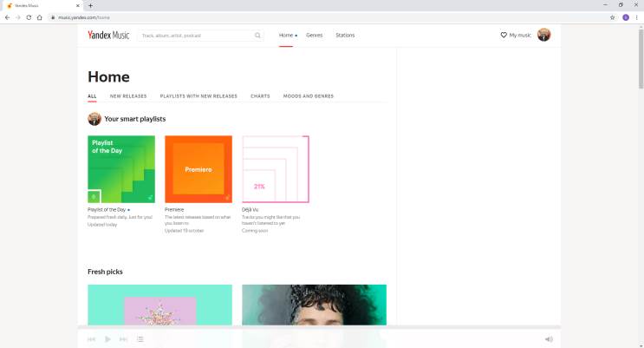
Task: Open Chrome's three-dot menu
Action: 637,17
